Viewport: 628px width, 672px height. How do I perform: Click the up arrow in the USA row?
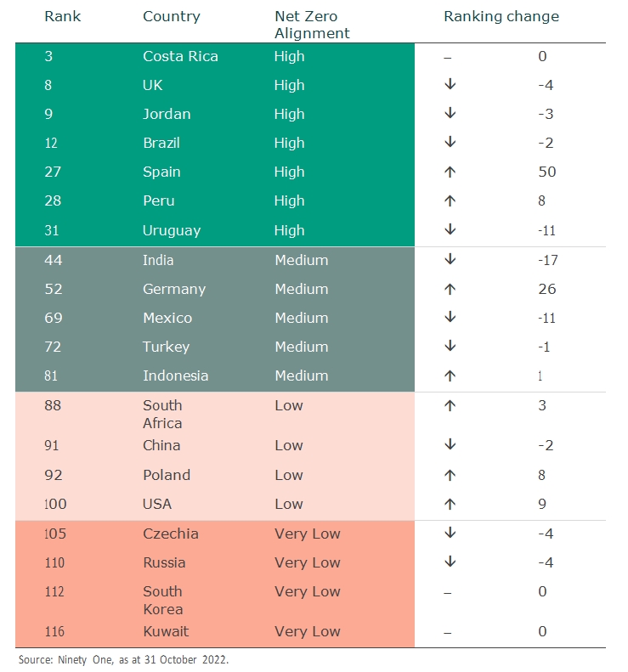click(x=450, y=504)
